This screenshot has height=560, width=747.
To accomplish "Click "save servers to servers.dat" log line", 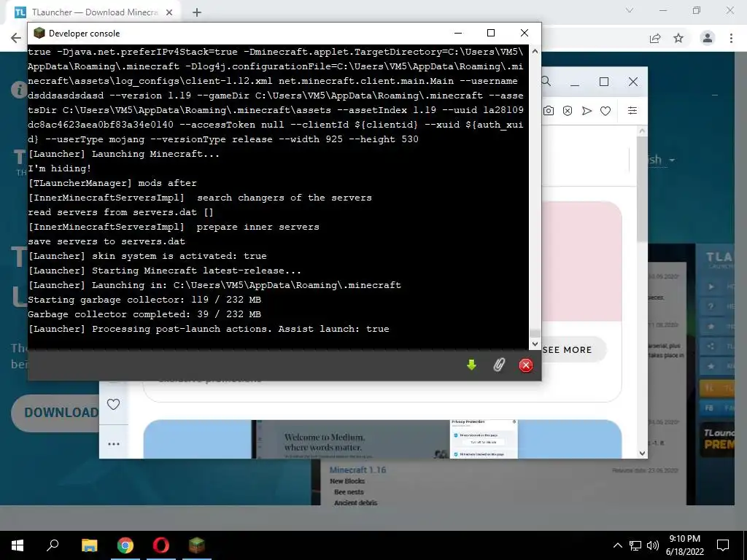I will pos(107,241).
